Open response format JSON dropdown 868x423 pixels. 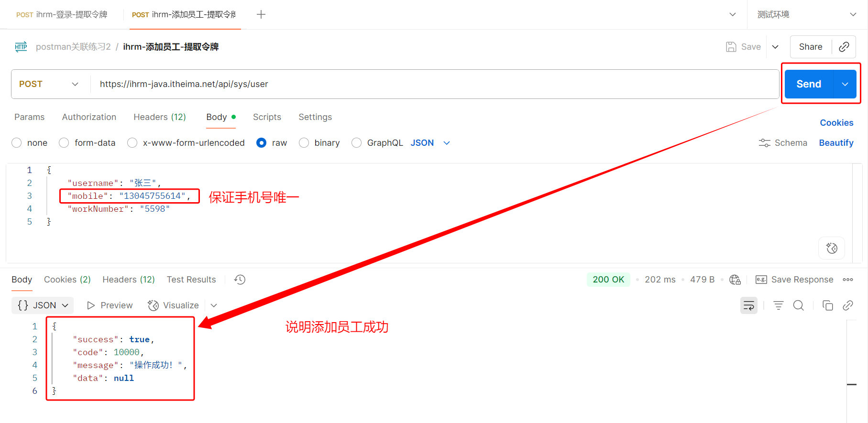(43, 305)
